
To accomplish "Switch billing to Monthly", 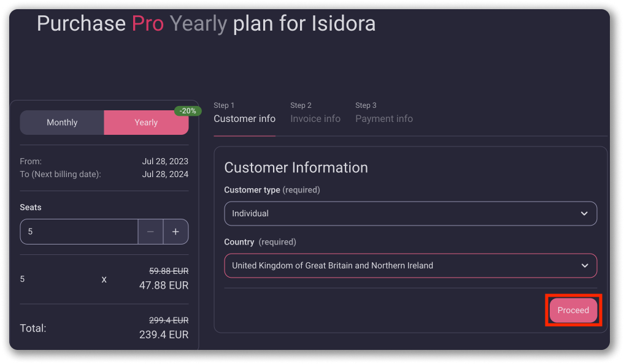I will click(62, 123).
